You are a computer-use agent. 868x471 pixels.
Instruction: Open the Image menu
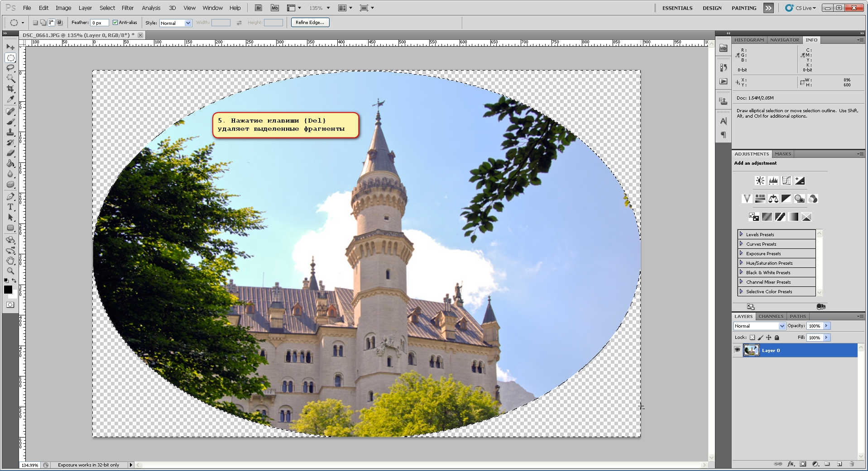pos(63,8)
